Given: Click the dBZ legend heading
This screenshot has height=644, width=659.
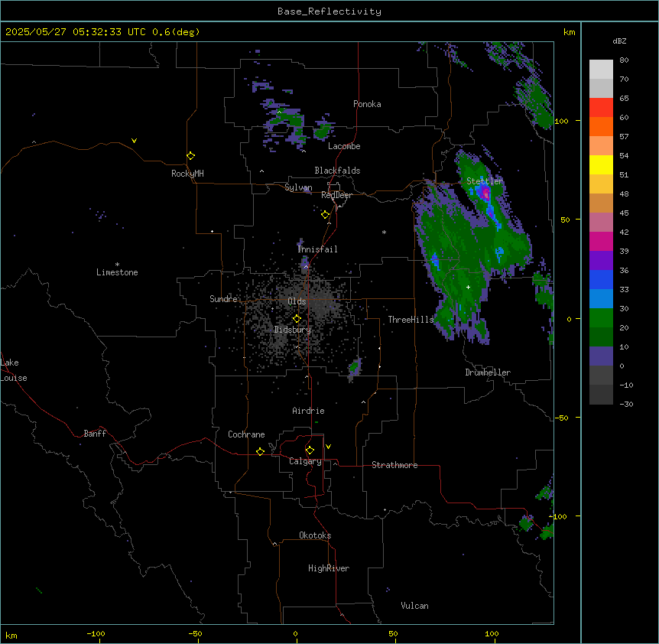Looking at the screenshot, I should click(619, 41).
